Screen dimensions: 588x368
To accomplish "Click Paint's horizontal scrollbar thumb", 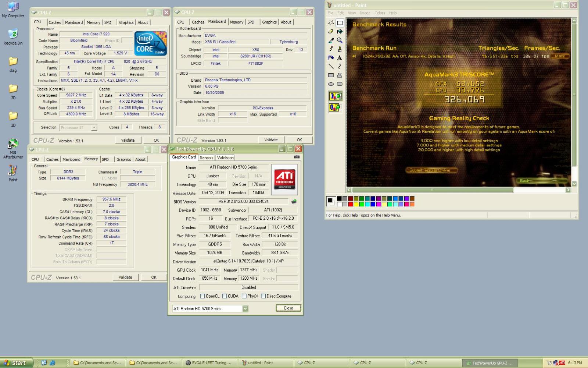I will 433,190.
